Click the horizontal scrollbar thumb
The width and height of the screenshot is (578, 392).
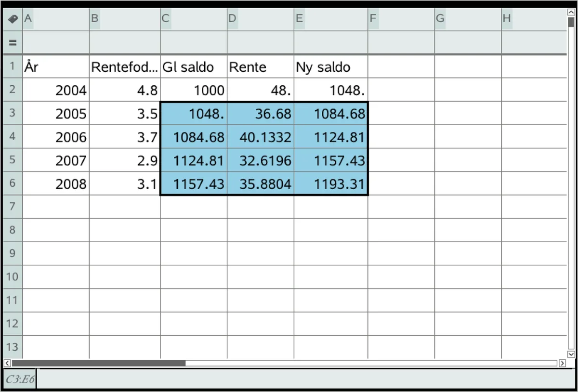point(99,363)
